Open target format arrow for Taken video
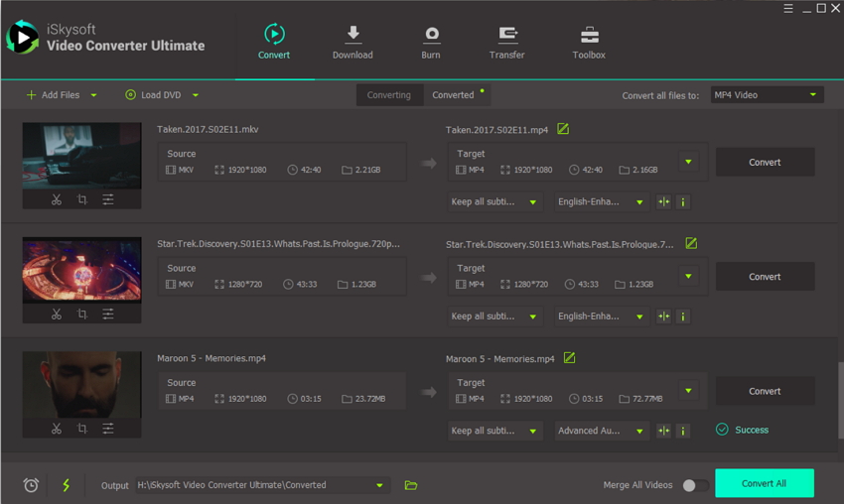844x504 pixels. click(688, 162)
